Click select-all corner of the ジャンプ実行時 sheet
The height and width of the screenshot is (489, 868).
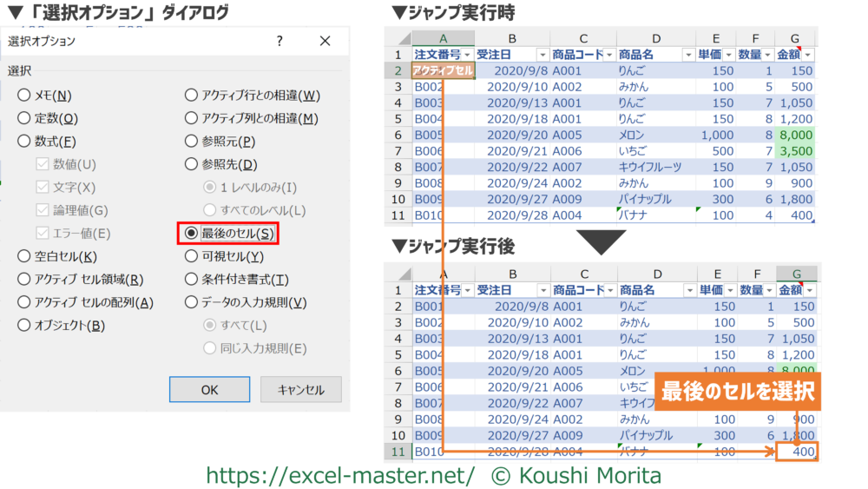pos(398,37)
